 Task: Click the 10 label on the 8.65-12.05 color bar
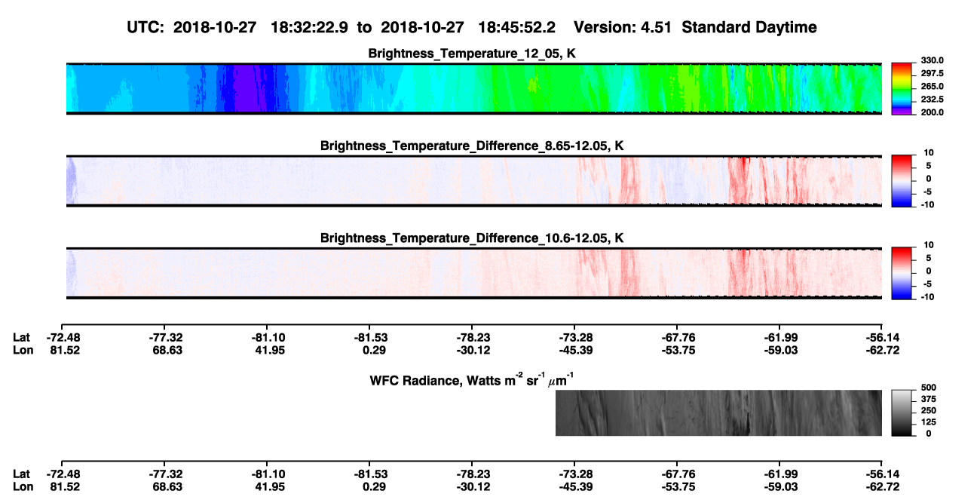(927, 152)
